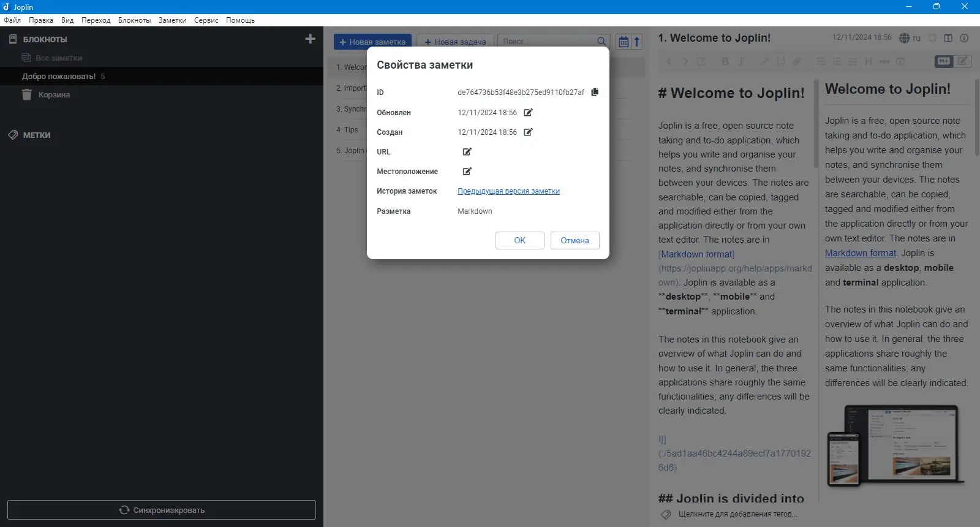Viewport: 980px width, 527px height.
Task: Click the Joplin devices screenshot image
Action: pos(895,445)
